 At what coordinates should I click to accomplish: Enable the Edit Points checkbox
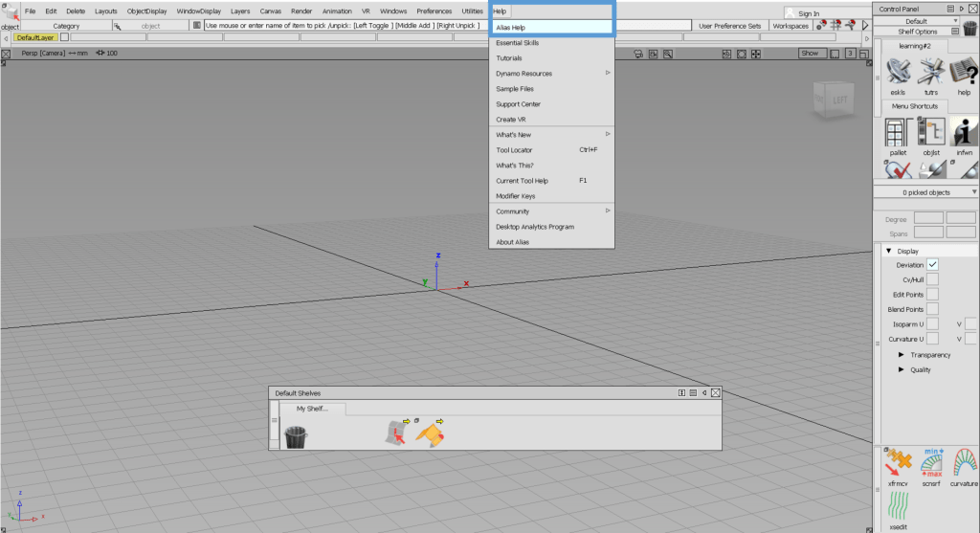[x=932, y=295]
